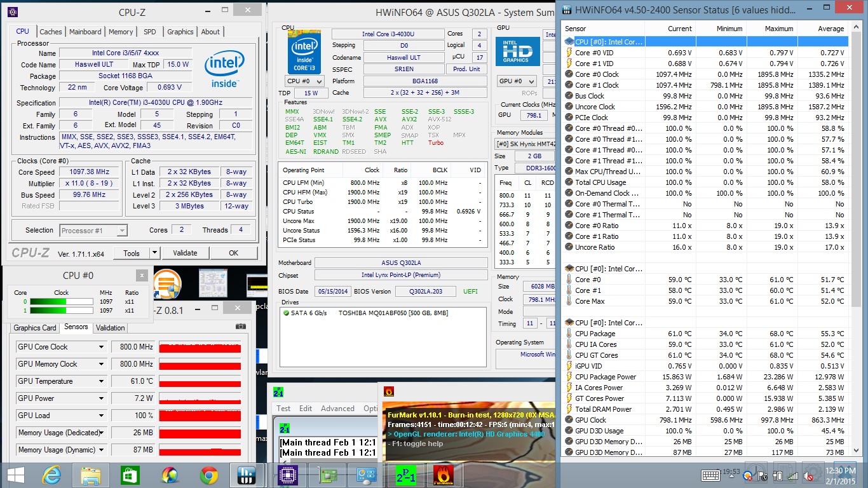Screen dimensions: 868x488
Task: Open the GPU Temperature sensor dropdown
Action: point(101,381)
